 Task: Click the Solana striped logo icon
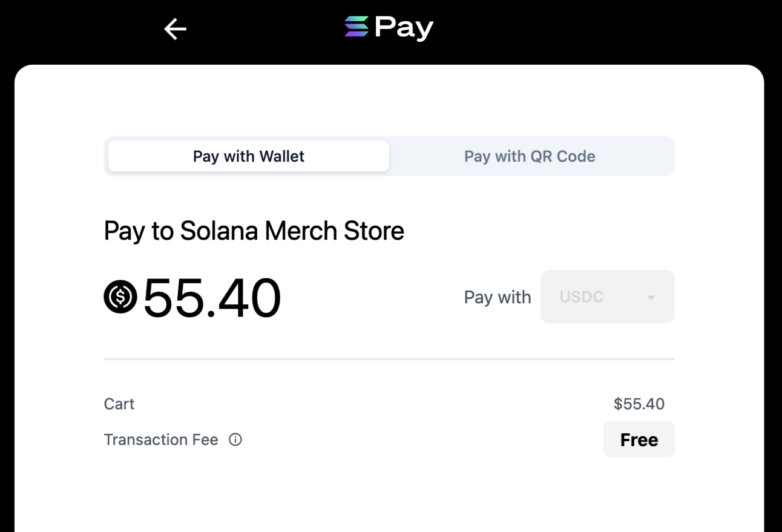(356, 27)
